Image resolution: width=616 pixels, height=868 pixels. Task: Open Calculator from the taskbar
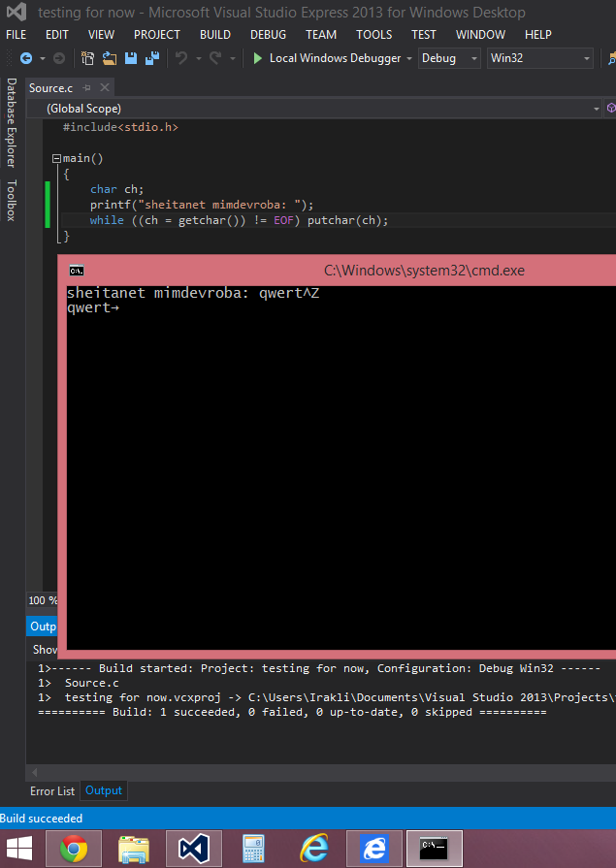pos(254,849)
